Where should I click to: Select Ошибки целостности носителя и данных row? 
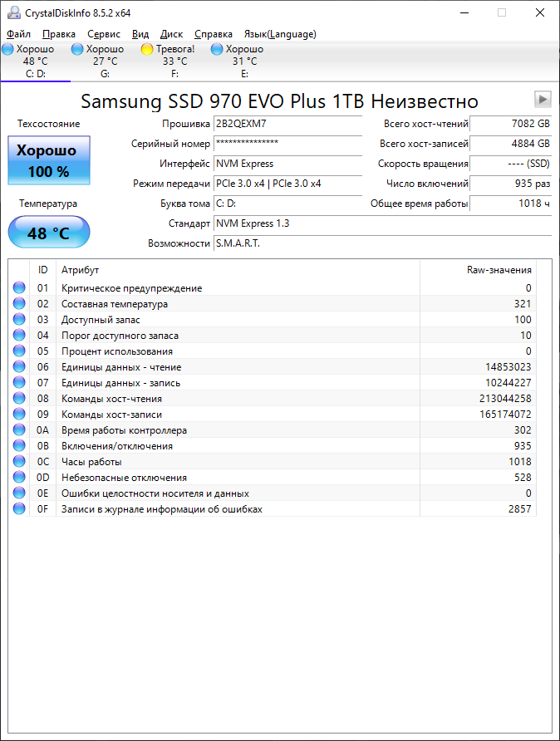273,493
